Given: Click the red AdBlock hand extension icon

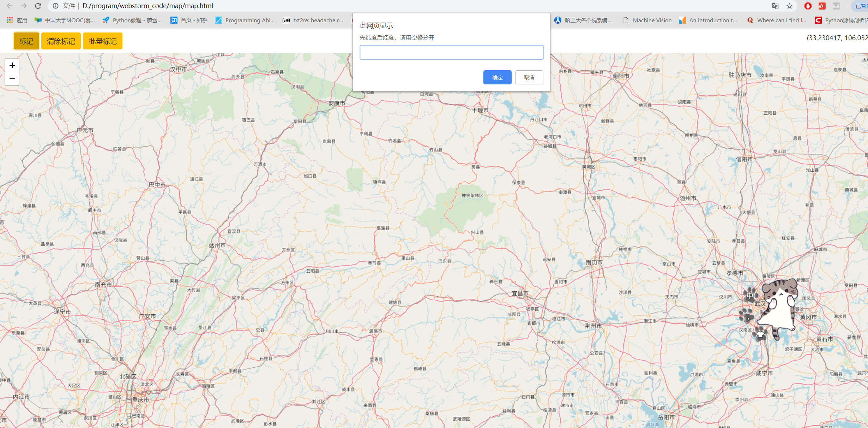Looking at the screenshot, I should point(808,6).
